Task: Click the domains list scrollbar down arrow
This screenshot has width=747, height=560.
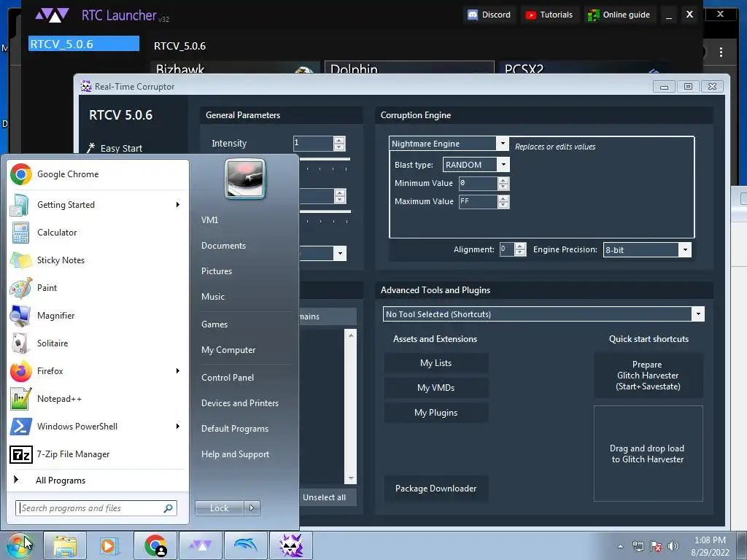Action: click(351, 478)
